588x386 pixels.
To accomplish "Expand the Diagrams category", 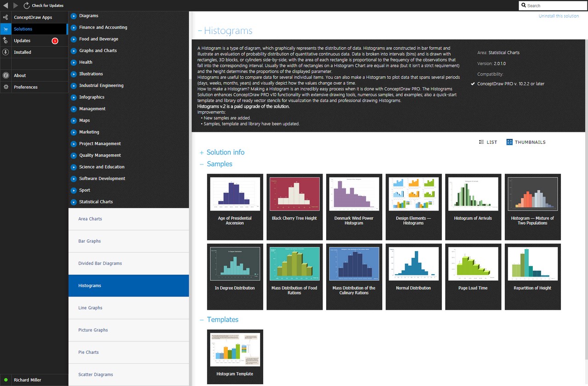I will coord(73,16).
